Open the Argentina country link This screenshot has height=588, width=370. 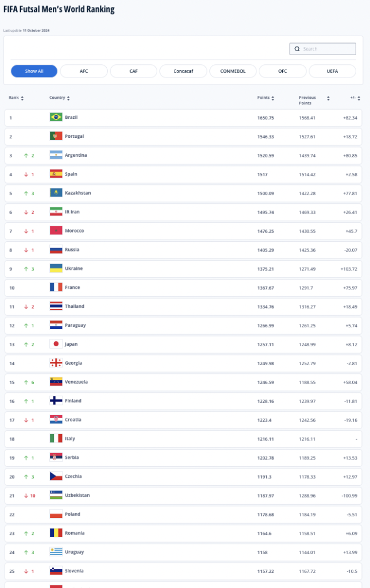point(76,155)
